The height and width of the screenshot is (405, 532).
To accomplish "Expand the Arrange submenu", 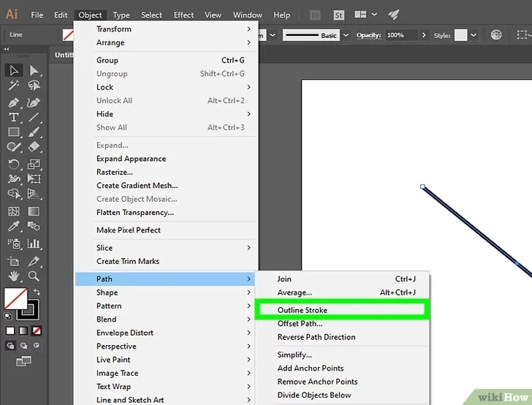I will (x=166, y=42).
